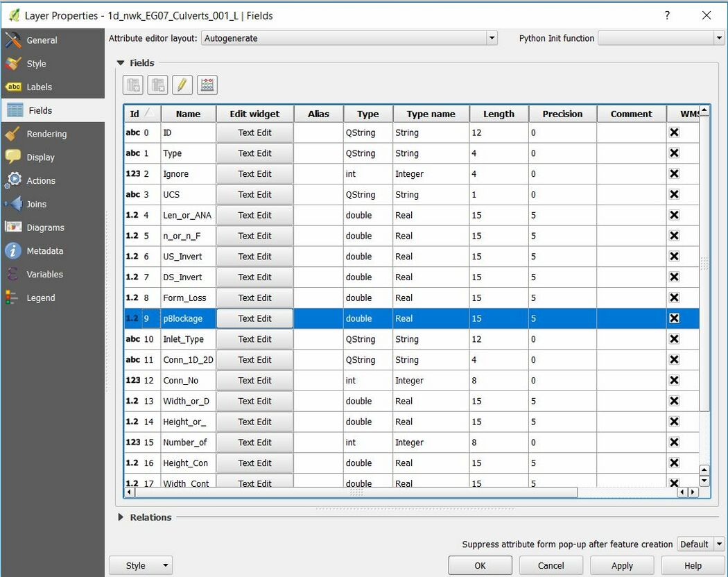The width and height of the screenshot is (728, 577).
Task: Expand the Relations section
Action: pyautogui.click(x=121, y=517)
